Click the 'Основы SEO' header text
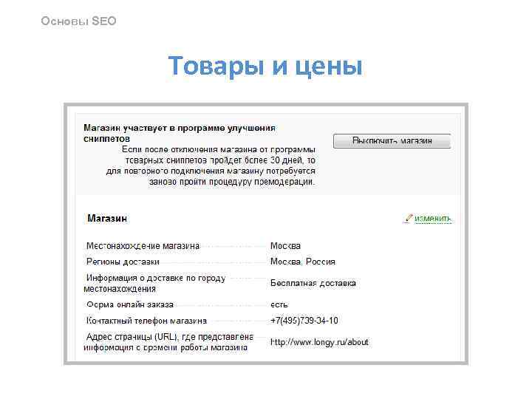Screen dimensions: 532x399 coord(79,21)
